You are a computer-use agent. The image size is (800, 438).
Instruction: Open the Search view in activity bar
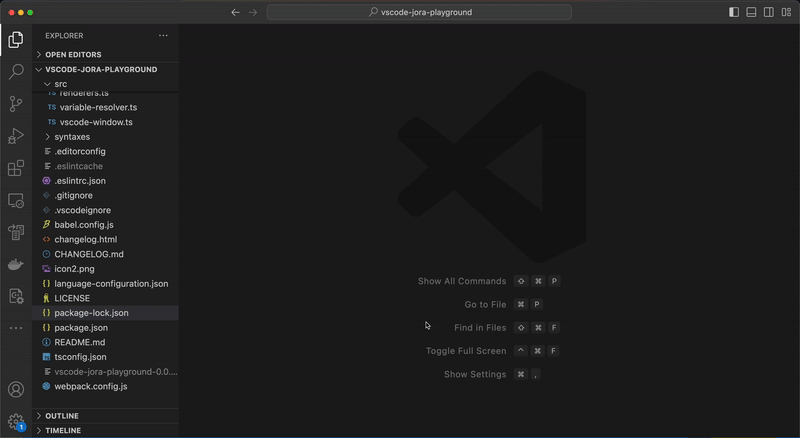[16, 71]
